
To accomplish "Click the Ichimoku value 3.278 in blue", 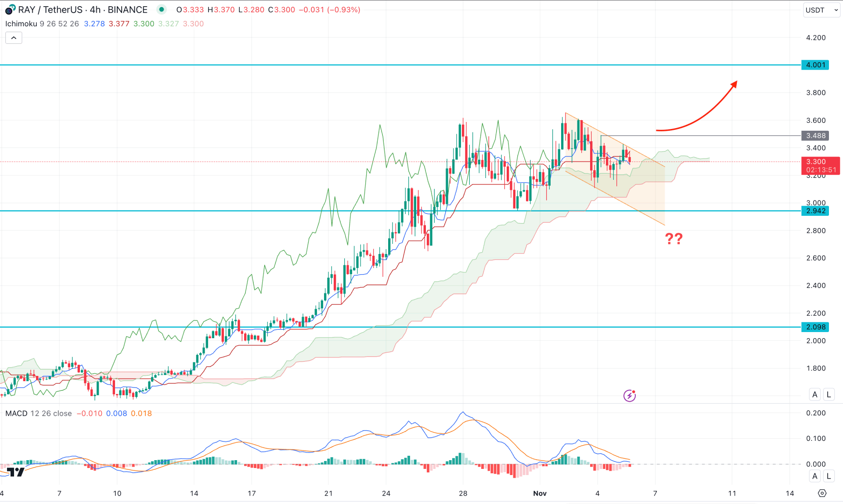I will click(x=94, y=24).
